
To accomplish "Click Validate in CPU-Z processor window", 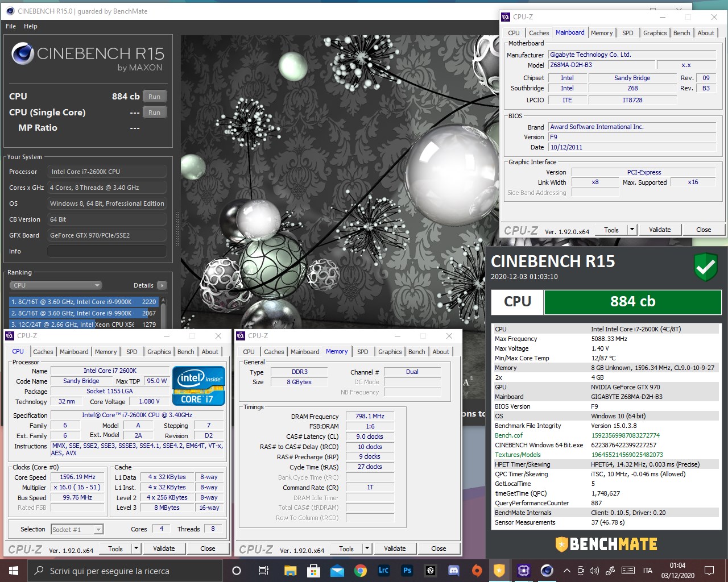I will tap(164, 548).
